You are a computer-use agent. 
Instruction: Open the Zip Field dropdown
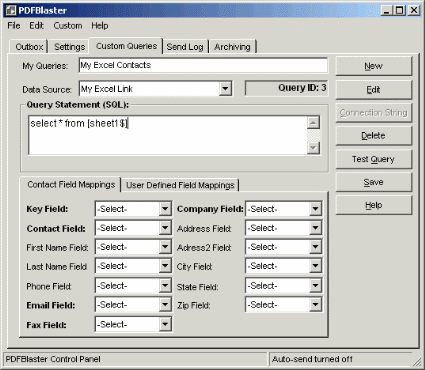click(315, 305)
